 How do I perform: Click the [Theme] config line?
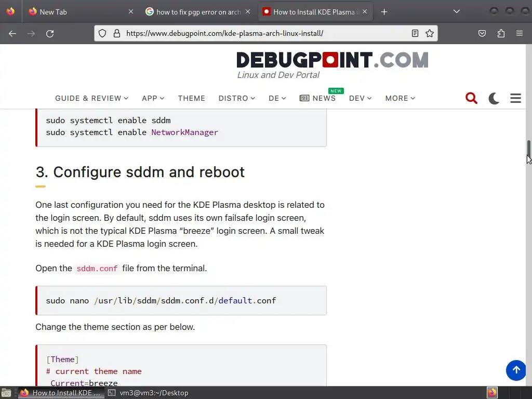(x=62, y=360)
